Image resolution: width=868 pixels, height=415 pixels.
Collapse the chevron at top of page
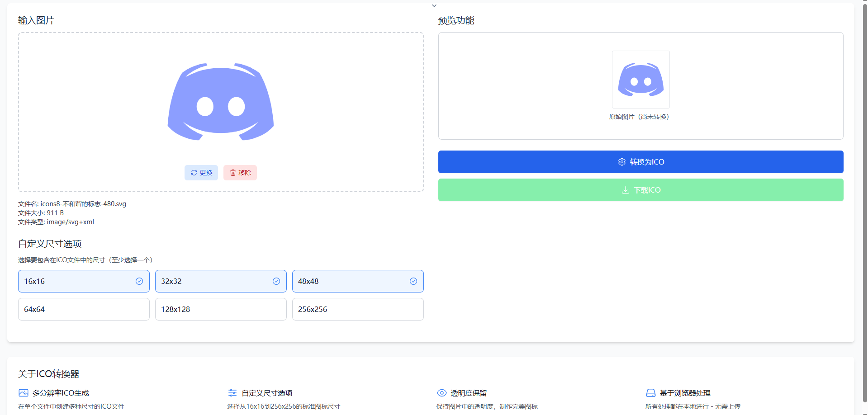coord(434,5)
